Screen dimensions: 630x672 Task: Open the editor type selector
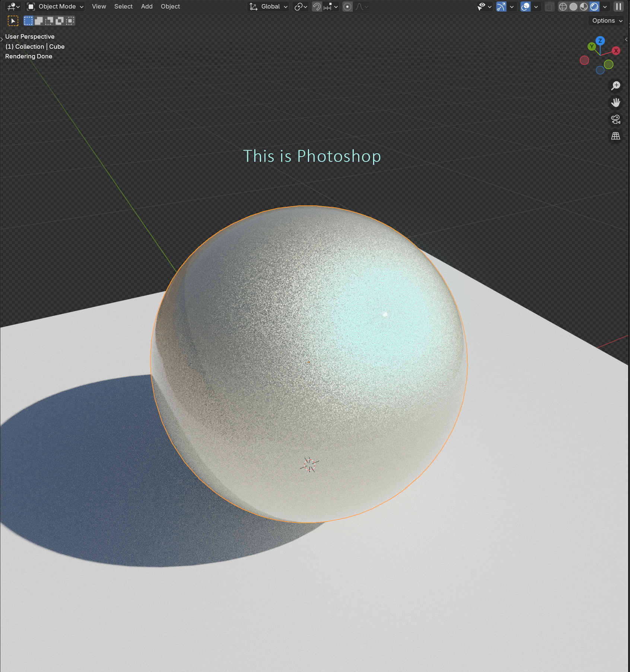point(13,7)
